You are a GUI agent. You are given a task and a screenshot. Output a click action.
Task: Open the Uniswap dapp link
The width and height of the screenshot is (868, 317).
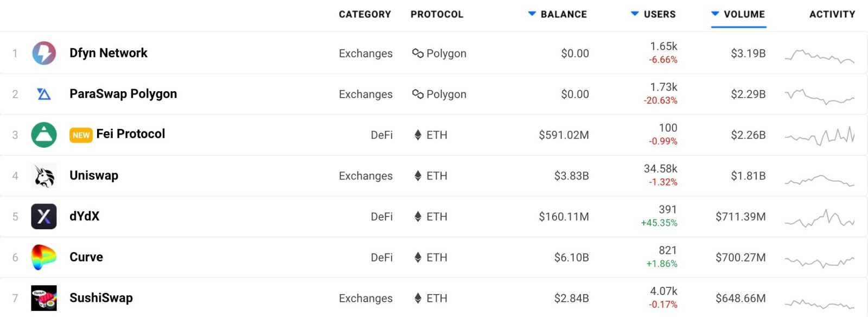click(x=94, y=175)
